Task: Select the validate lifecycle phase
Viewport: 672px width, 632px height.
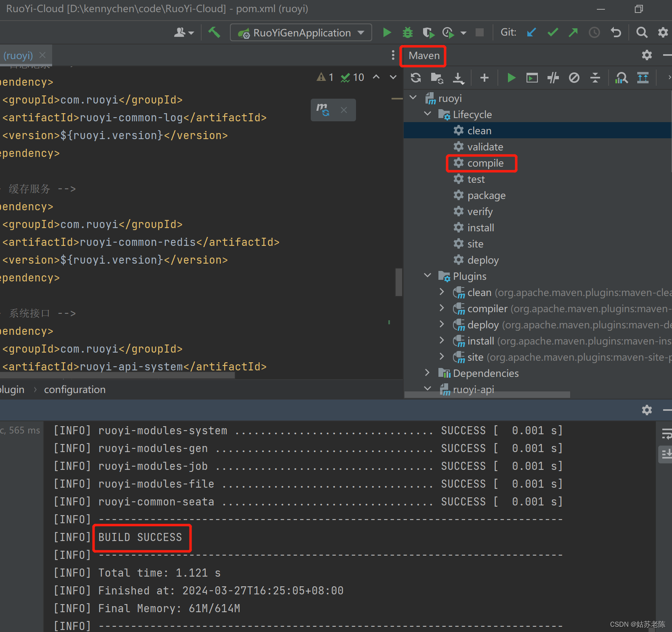Action: 478,147
